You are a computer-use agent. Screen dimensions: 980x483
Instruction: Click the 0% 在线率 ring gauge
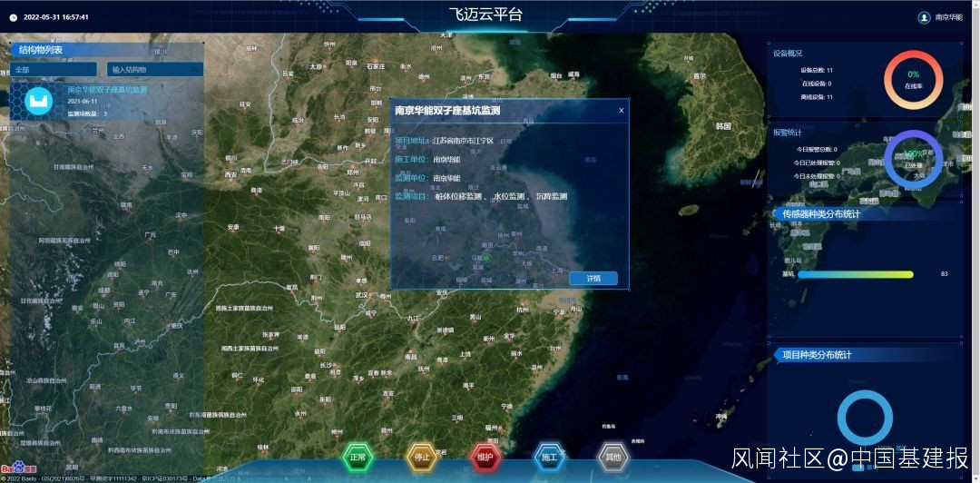913,80
